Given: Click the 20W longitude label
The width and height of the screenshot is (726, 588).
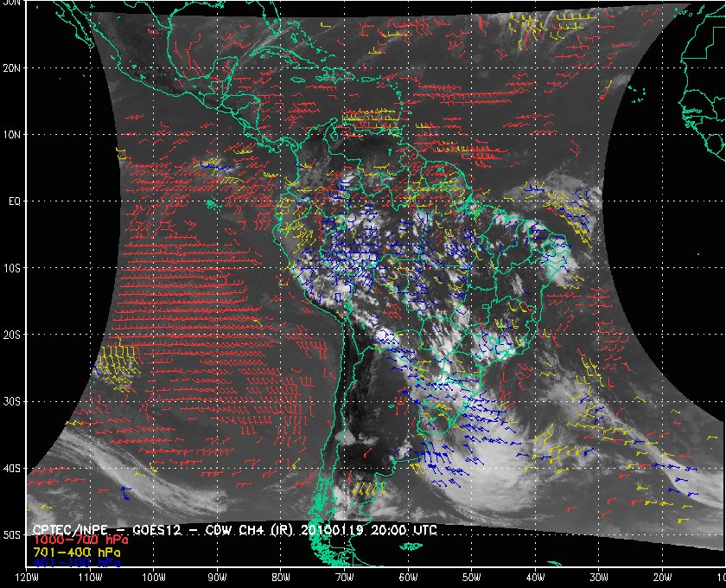Looking at the screenshot, I should point(662,578).
